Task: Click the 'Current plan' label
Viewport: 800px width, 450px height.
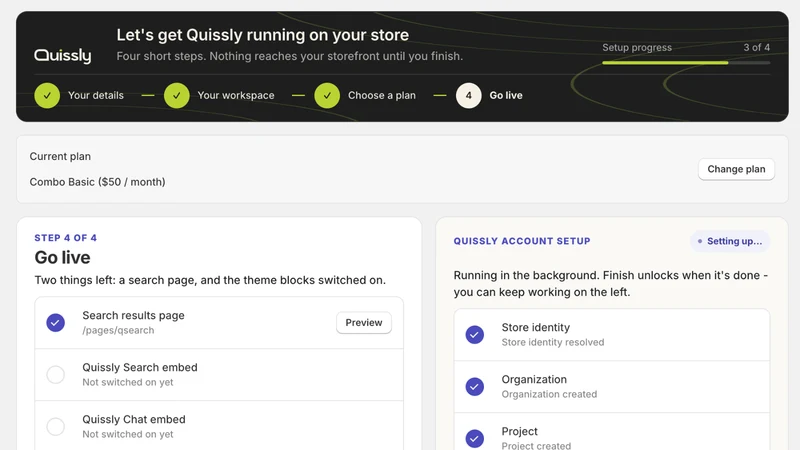Action: tap(60, 157)
